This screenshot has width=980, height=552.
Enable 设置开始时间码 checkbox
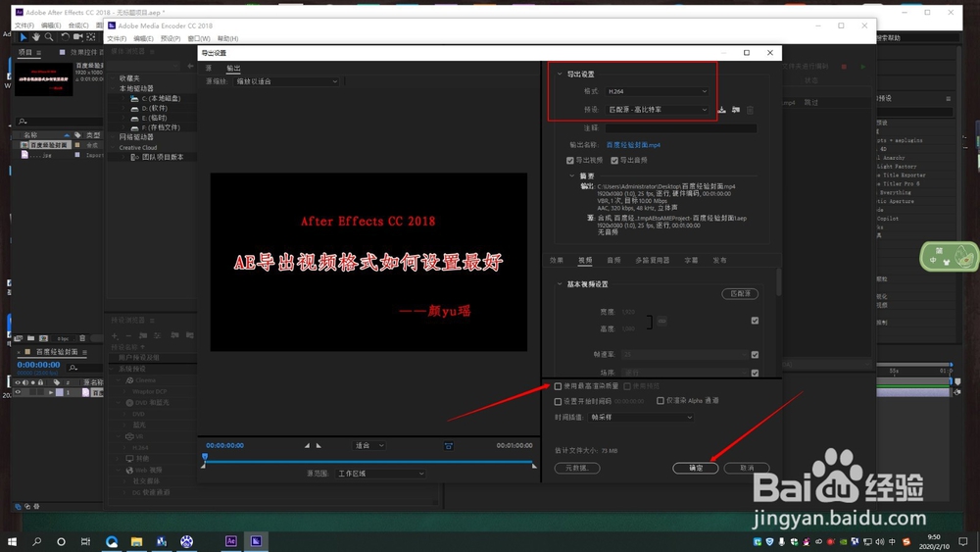[x=559, y=401]
